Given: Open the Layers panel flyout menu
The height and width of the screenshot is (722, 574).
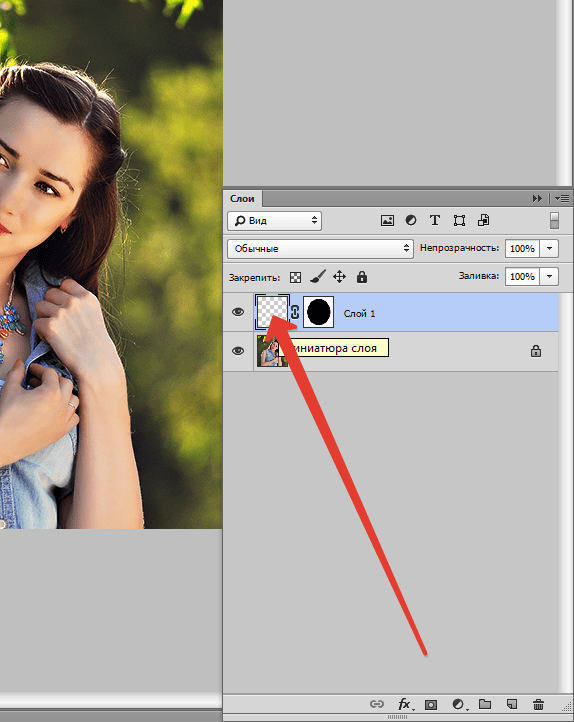Looking at the screenshot, I should pos(562,198).
